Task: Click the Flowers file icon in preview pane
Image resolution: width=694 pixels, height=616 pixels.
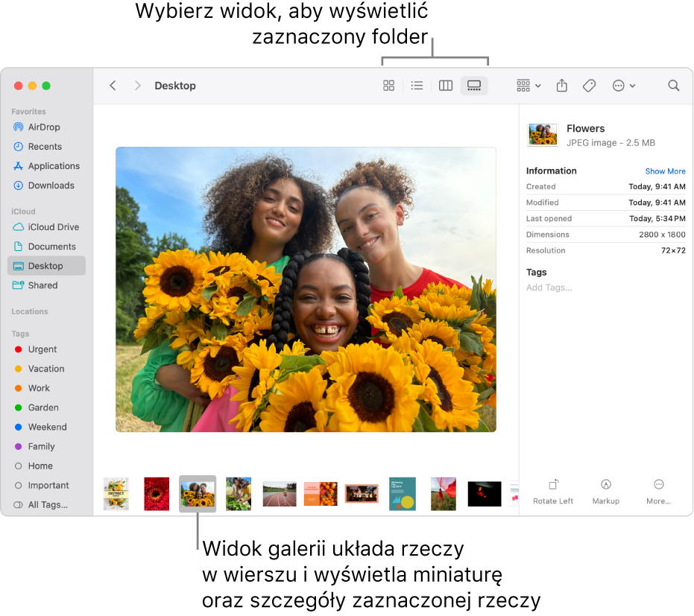Action: pos(543,135)
